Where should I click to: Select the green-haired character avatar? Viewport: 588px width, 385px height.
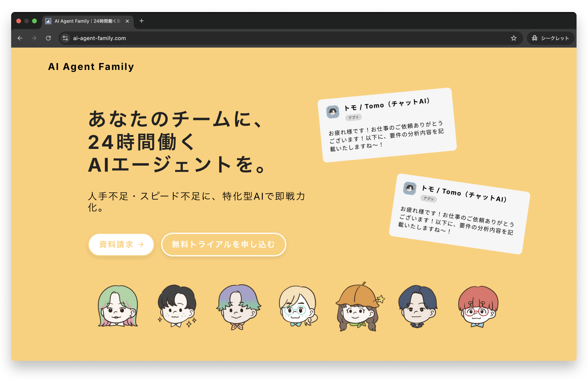118,306
